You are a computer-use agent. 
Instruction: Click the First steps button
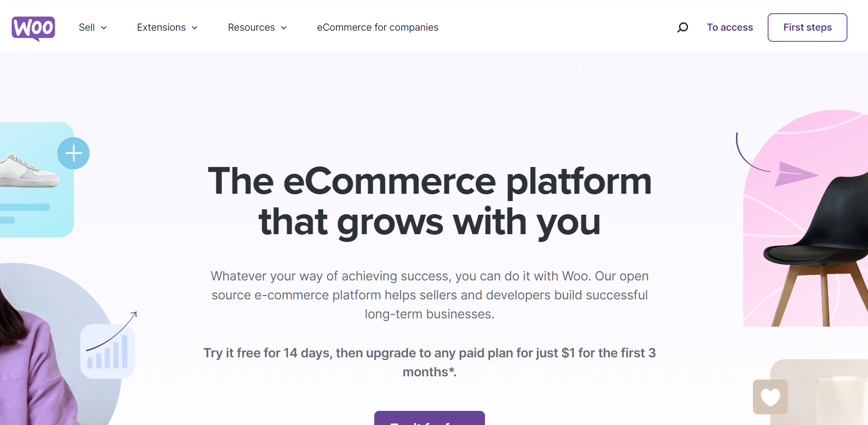[x=808, y=27]
